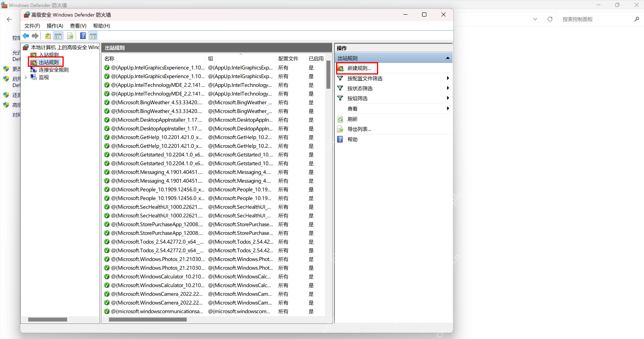Open address dropdown chevron in Control Panel window
644x339 pixels.
pos(535,19)
